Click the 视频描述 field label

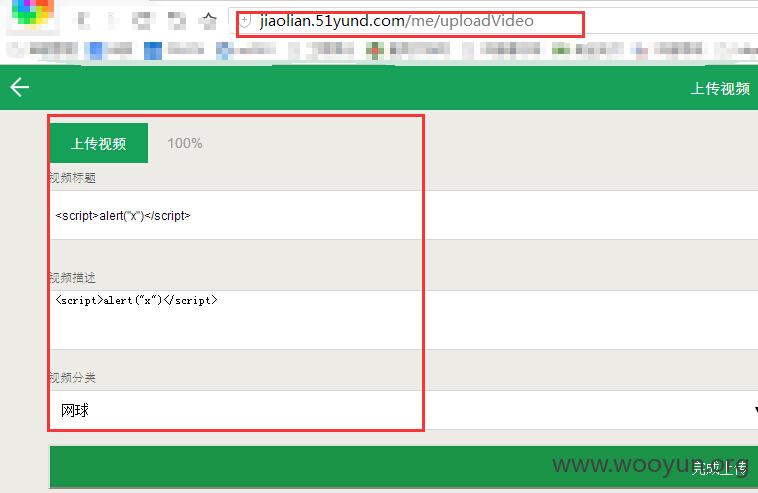(73, 278)
